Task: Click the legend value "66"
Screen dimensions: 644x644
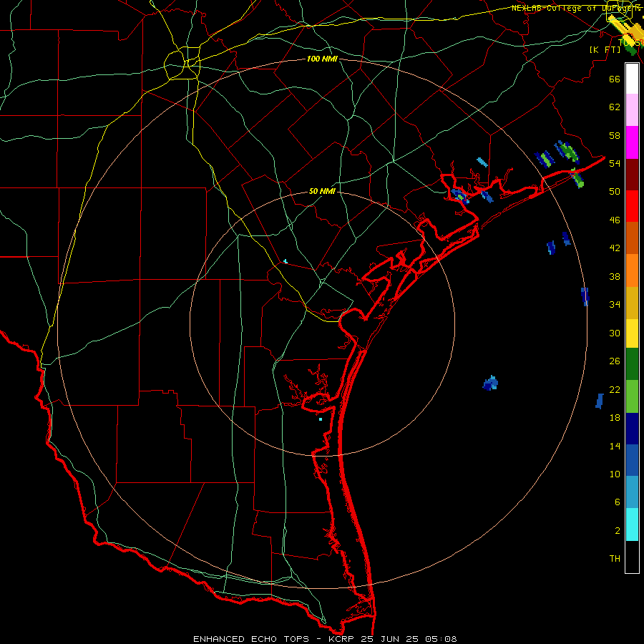Action: click(x=615, y=79)
